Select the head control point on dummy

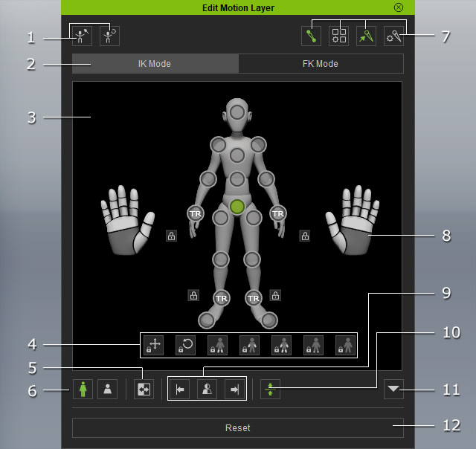pyautogui.click(x=237, y=112)
